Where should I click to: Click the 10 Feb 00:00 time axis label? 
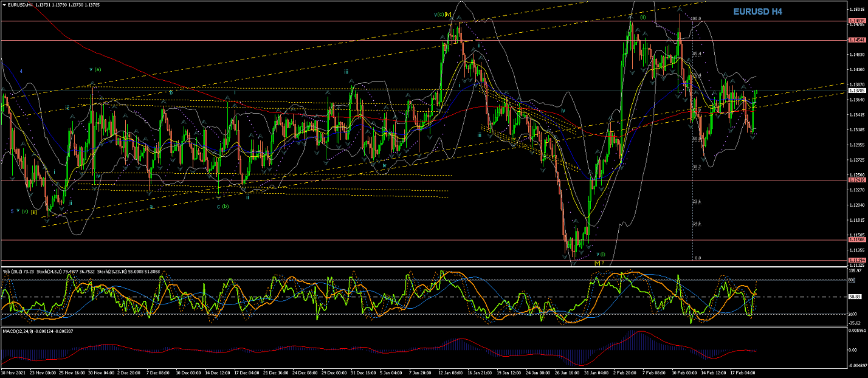tap(683, 373)
